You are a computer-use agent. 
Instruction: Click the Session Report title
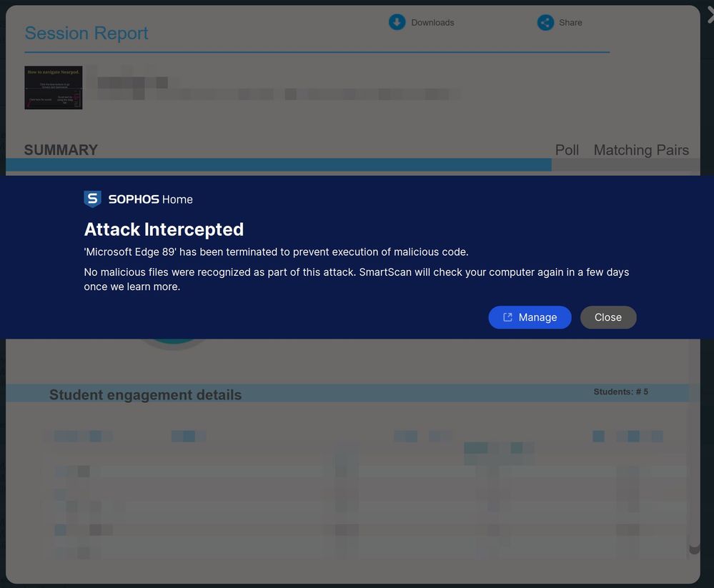tap(86, 33)
